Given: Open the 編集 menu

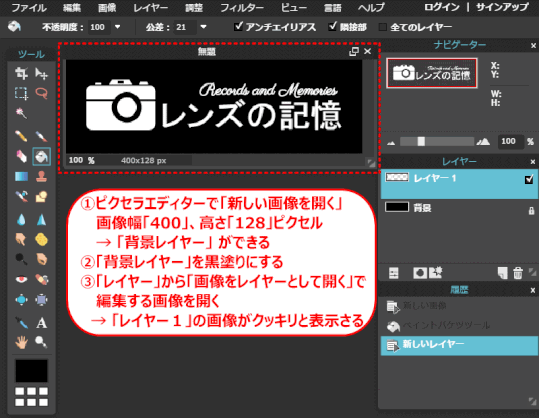Looking at the screenshot, I should [x=72, y=8].
